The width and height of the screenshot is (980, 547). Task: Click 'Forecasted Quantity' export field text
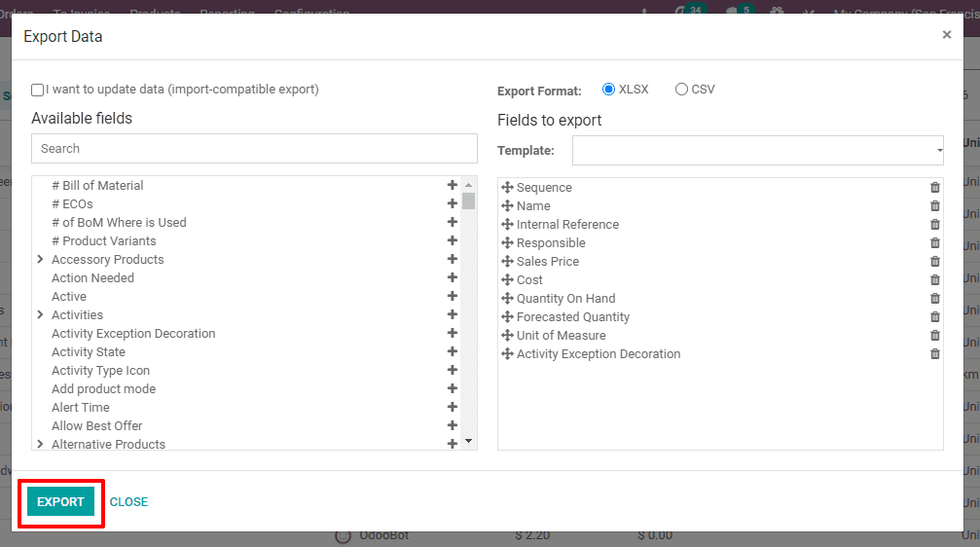pyautogui.click(x=573, y=317)
